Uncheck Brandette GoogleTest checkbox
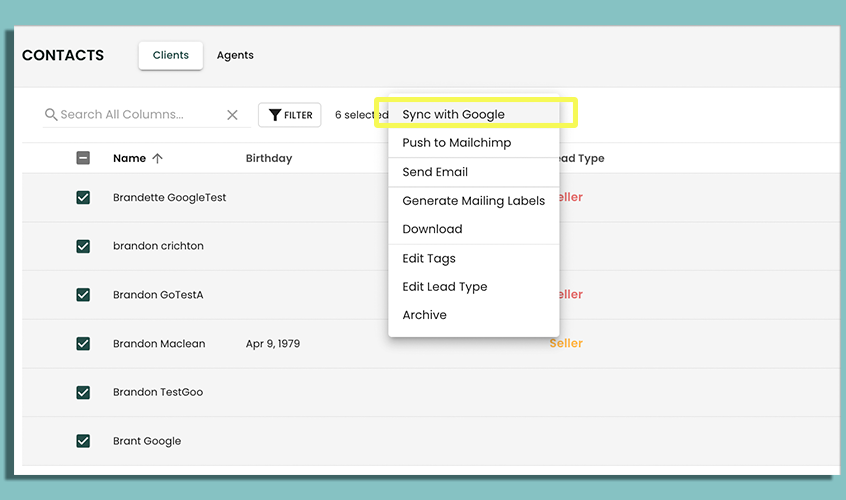Screen dimensions: 846x500 pos(83,198)
